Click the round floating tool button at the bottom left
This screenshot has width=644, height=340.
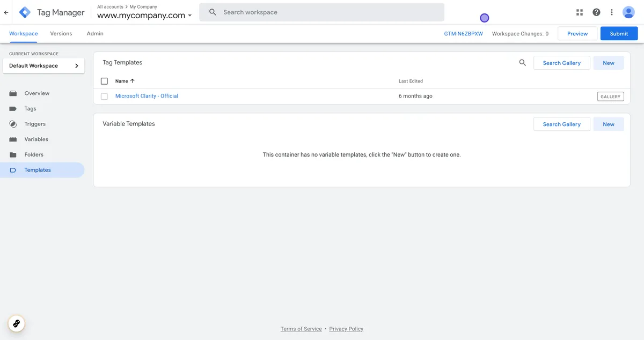point(17,323)
